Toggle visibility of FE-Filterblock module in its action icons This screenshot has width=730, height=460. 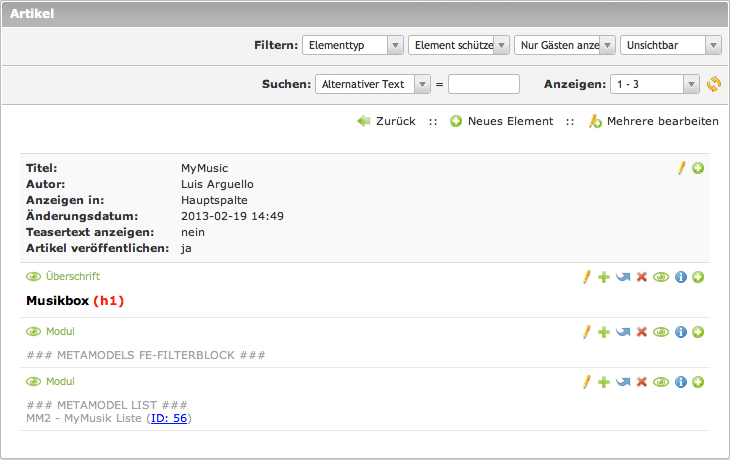click(661, 332)
